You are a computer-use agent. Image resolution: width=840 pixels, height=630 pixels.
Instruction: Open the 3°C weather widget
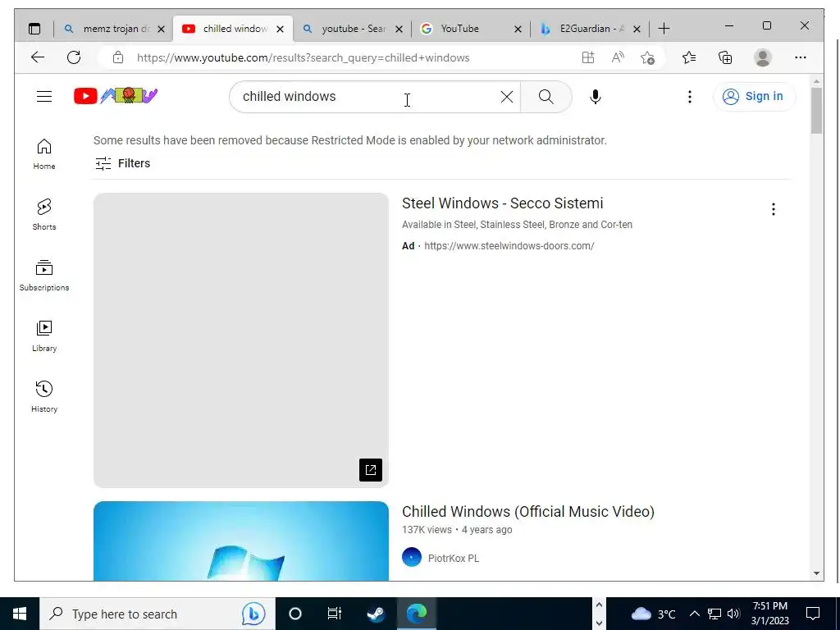coord(654,614)
